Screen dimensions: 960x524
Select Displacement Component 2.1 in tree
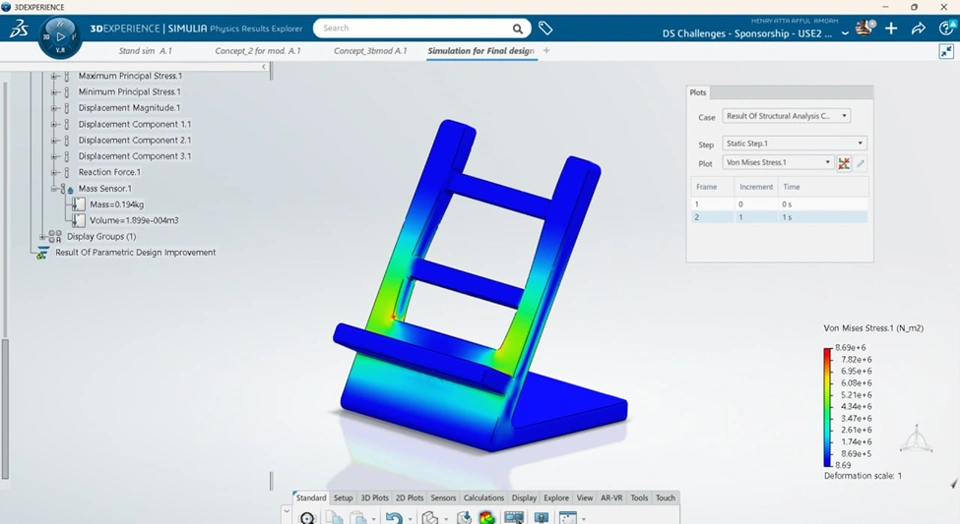tap(135, 140)
